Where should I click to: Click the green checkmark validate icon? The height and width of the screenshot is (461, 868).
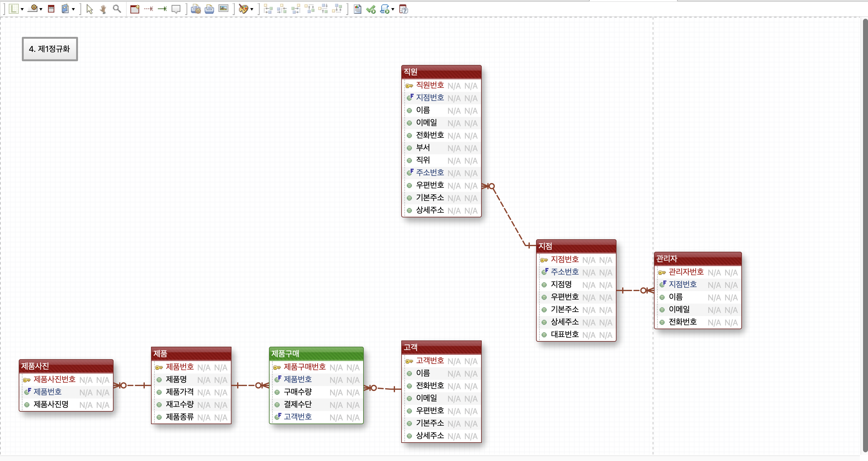(371, 9)
